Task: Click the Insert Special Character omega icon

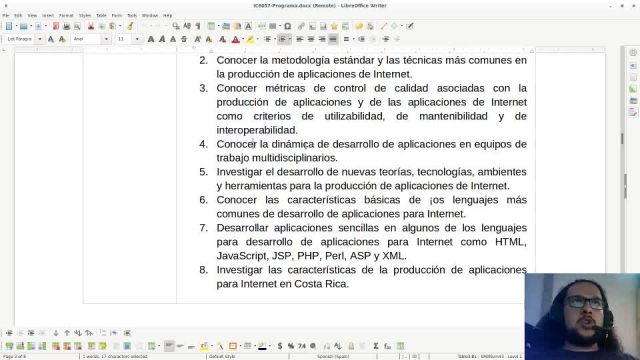Action: pos(288,26)
